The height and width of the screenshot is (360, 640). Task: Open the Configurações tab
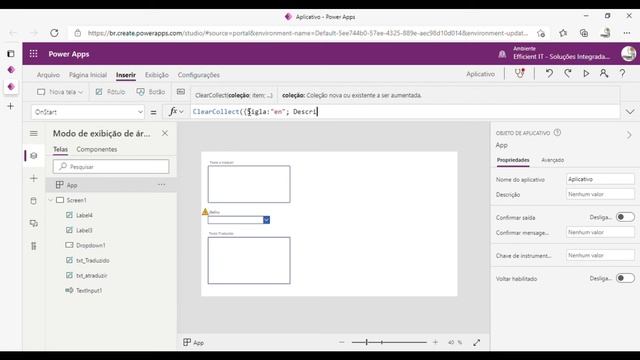[x=199, y=75]
